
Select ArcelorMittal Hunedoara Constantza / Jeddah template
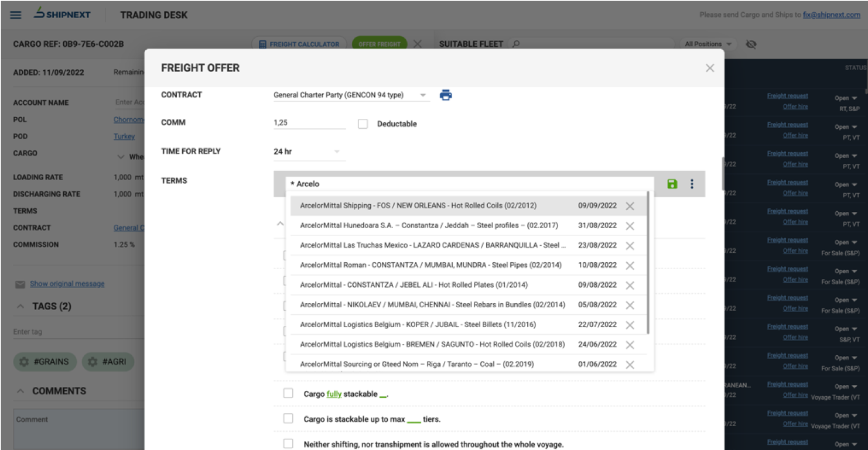[x=469, y=226]
